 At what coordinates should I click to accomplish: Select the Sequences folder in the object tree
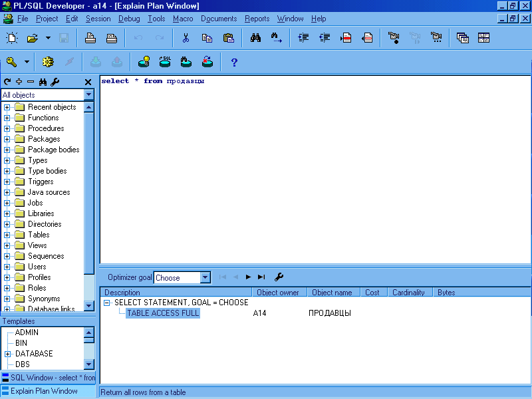[x=46, y=256]
